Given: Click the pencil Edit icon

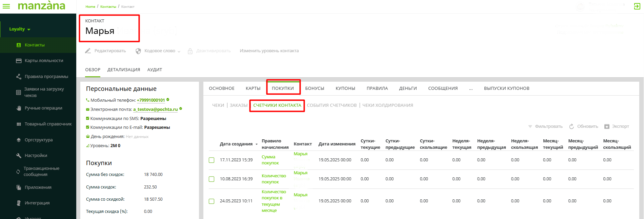Looking at the screenshot, I should click(x=88, y=51).
